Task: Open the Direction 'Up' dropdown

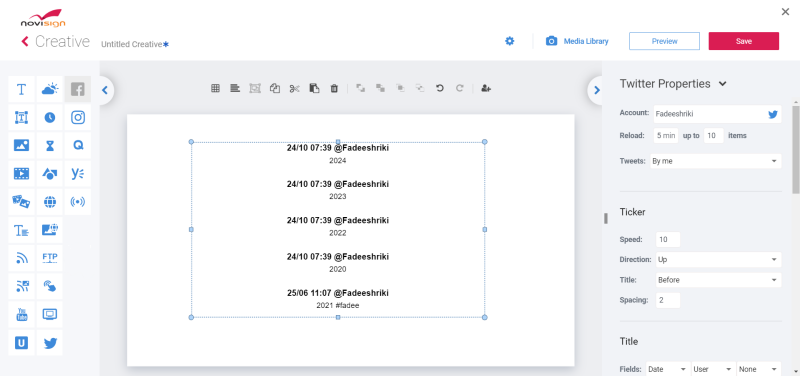Action: coord(718,259)
